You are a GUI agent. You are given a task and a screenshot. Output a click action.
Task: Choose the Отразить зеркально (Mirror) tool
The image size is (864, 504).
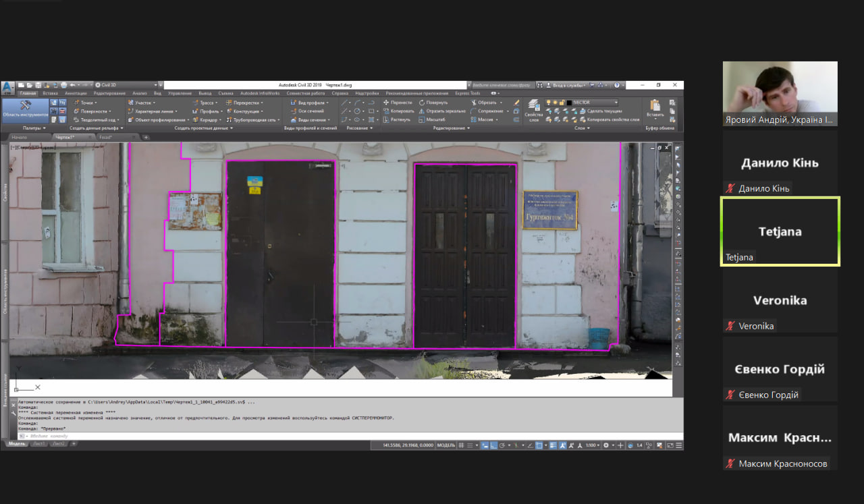point(441,111)
